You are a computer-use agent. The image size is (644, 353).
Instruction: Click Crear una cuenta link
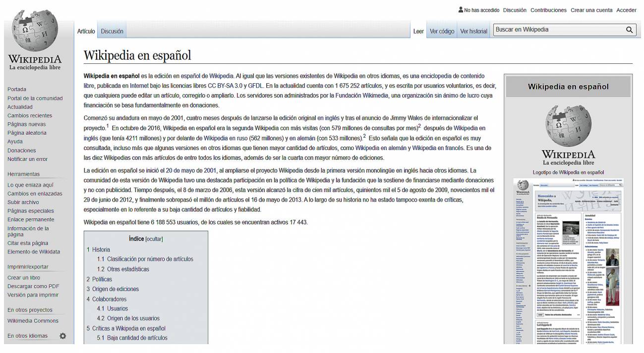(591, 10)
